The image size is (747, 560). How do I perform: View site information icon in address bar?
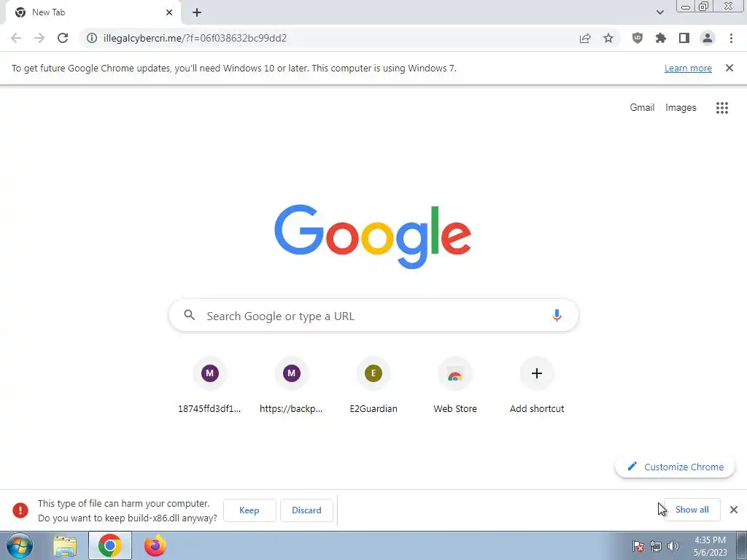(x=92, y=38)
